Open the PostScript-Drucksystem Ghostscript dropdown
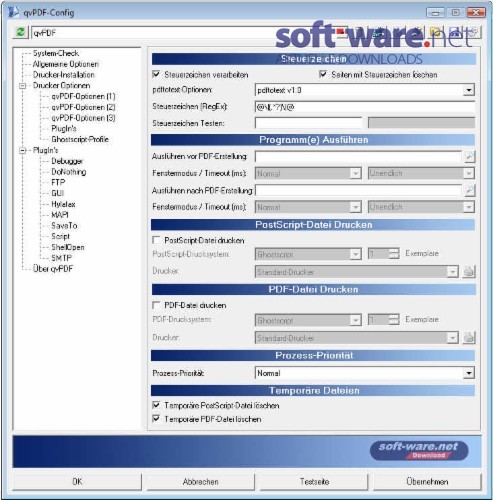 point(356,254)
